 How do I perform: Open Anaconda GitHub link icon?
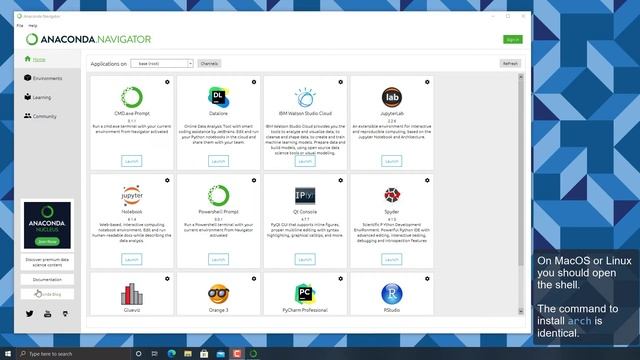(x=65, y=314)
